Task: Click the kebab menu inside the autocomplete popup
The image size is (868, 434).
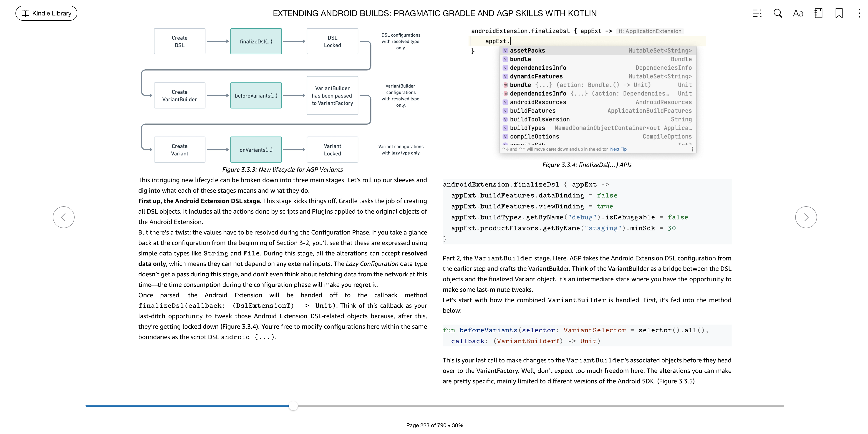Action: [693, 149]
